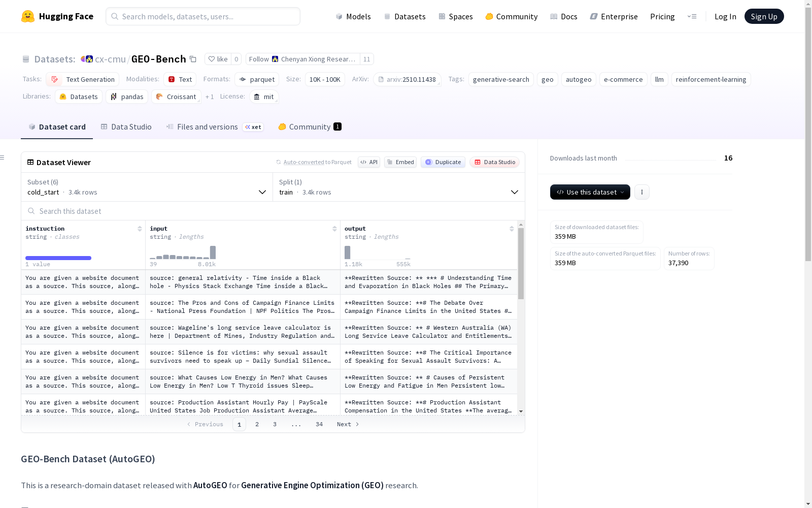The image size is (812, 508).
Task: Expand the Split train dropdown
Action: click(399, 187)
